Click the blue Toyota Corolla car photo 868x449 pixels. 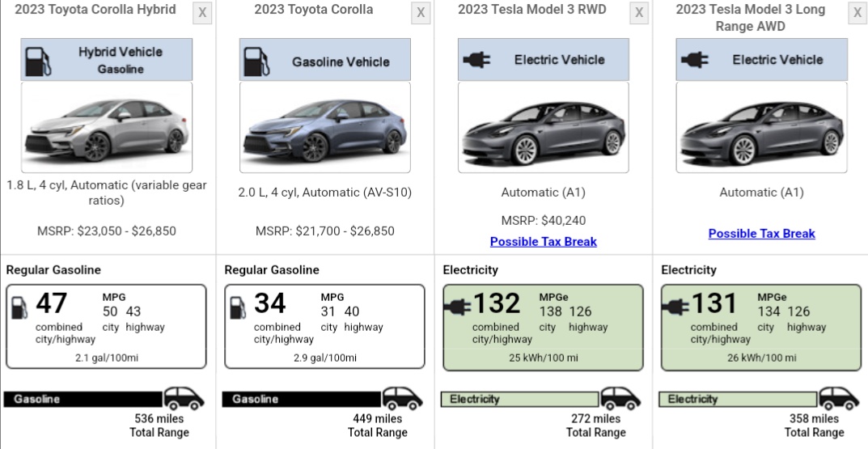coord(325,128)
